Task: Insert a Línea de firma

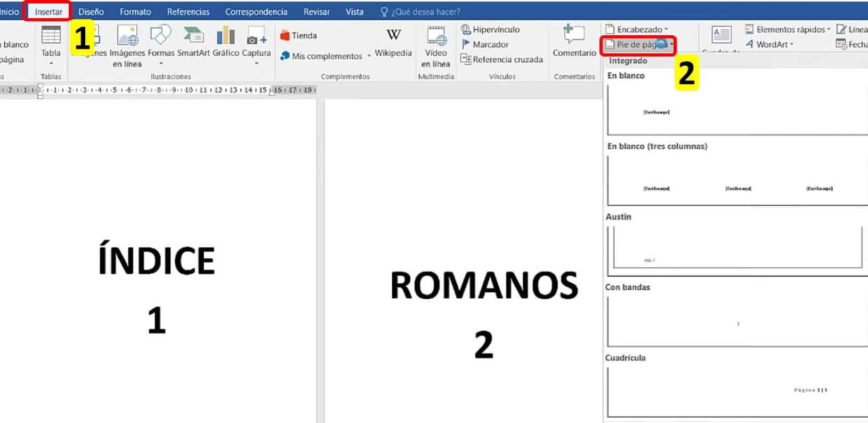Action: 851,29
